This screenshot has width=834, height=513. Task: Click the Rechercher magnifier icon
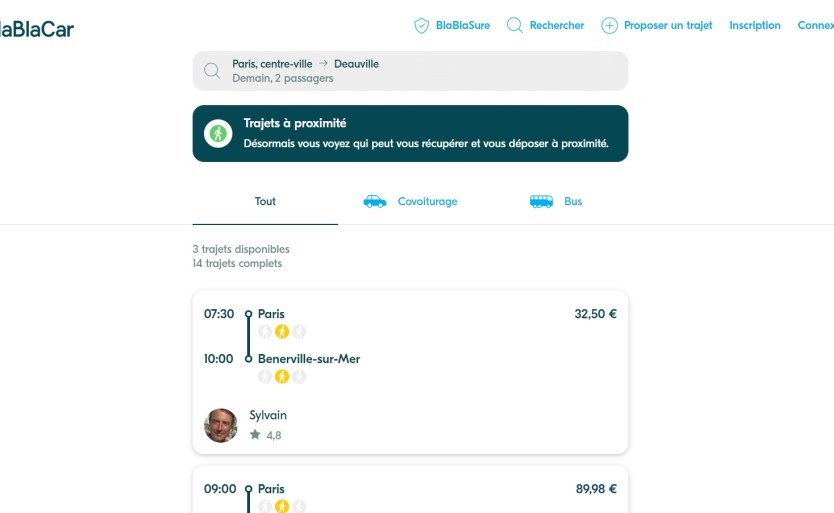coord(515,26)
